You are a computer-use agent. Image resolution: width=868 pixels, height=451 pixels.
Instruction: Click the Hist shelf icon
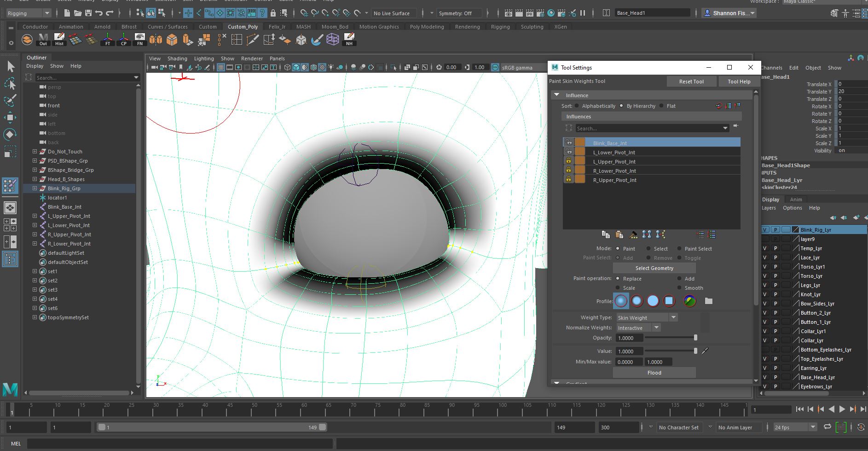[x=59, y=40]
